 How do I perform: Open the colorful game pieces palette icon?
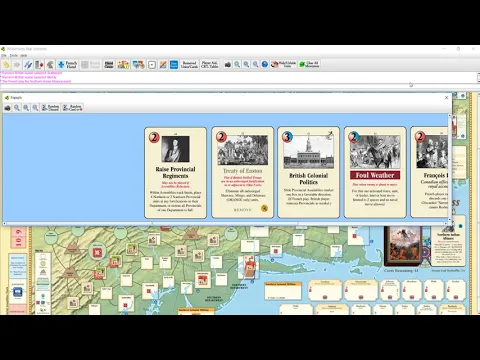(123, 64)
